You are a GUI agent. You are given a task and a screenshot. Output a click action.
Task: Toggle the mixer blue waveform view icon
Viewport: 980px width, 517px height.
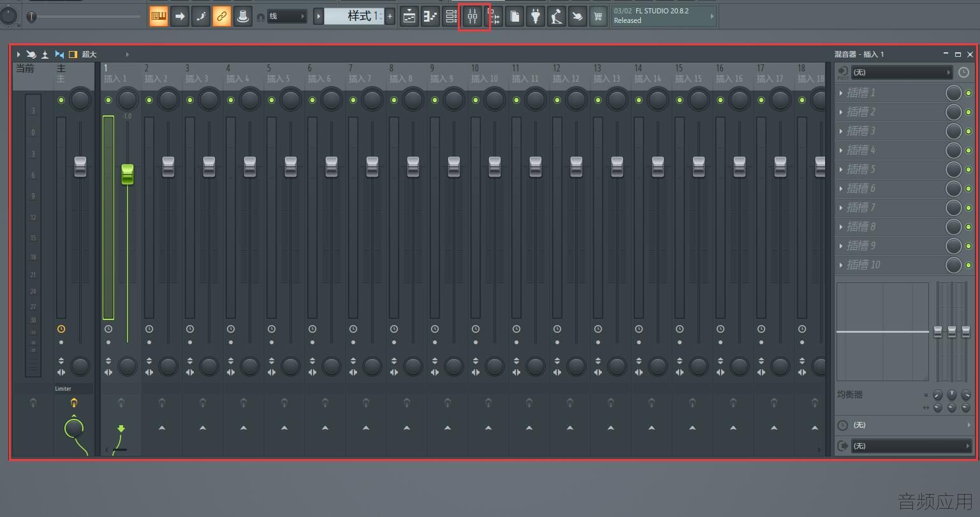click(59, 55)
